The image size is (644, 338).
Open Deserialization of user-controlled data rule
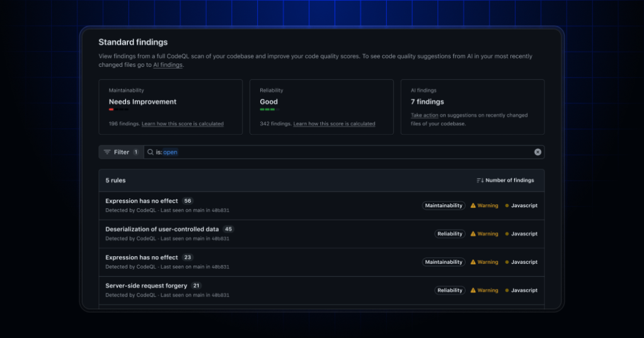pos(162,229)
